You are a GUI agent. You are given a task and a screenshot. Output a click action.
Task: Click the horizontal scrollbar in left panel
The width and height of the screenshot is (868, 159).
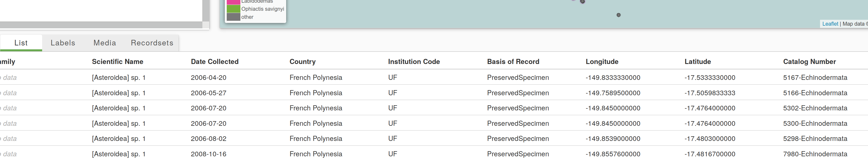101,25
